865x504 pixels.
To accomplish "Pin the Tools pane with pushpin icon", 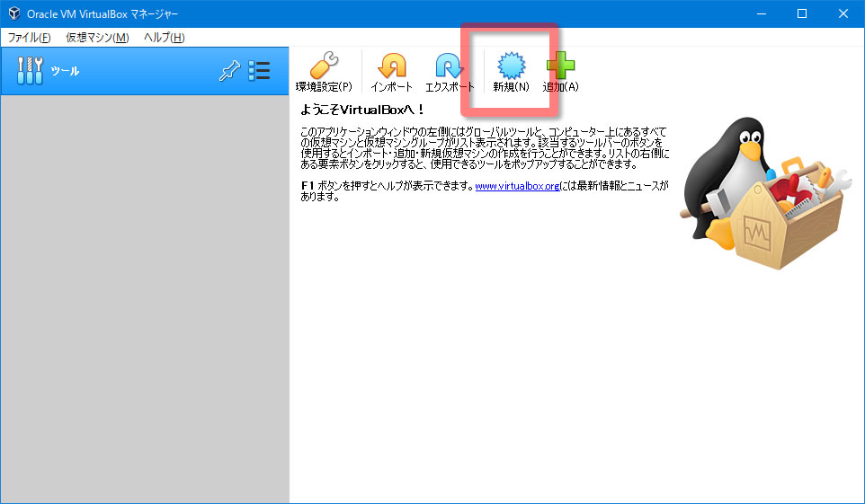I will pos(229,71).
